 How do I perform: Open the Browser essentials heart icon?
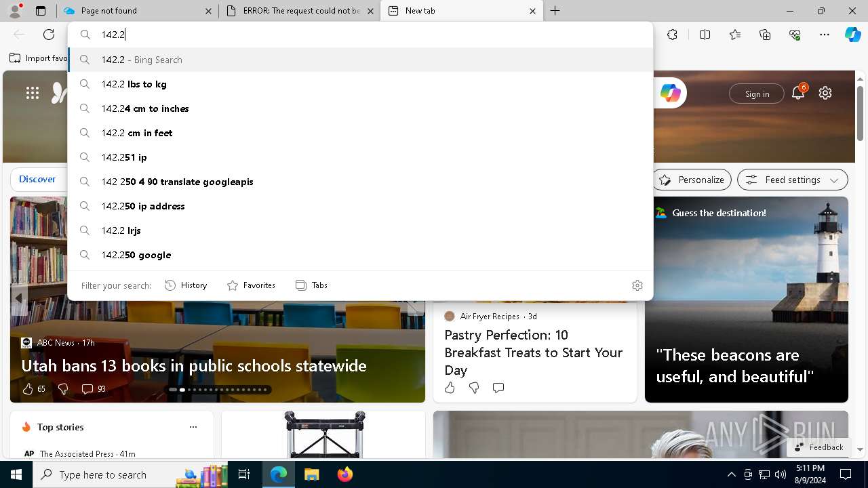click(795, 35)
